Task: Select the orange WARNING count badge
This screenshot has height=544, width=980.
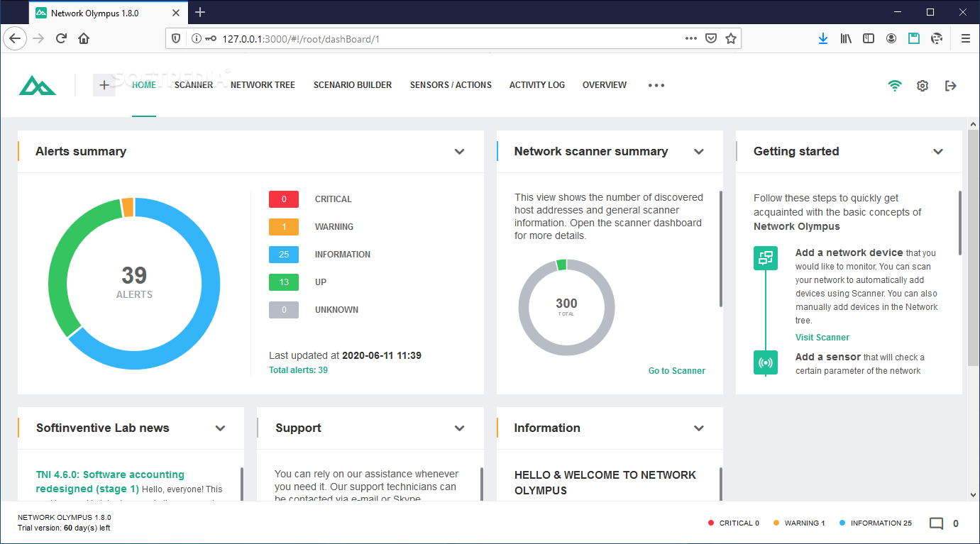Action: [284, 227]
